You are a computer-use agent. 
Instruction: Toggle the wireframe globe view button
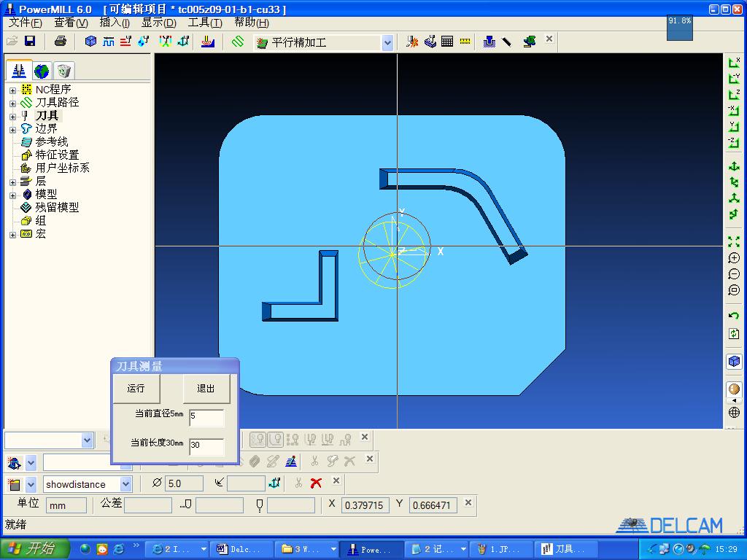click(x=734, y=412)
